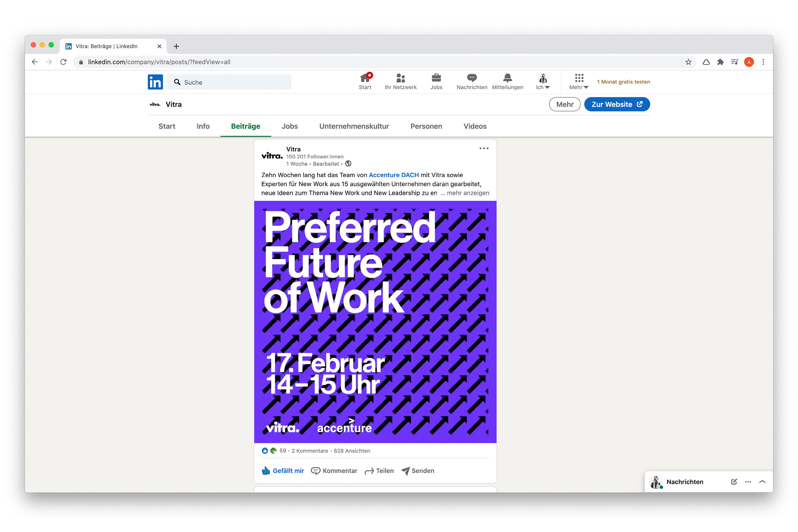Close the Vitra: Beiträge tab
The image size is (798, 532).
[159, 46]
